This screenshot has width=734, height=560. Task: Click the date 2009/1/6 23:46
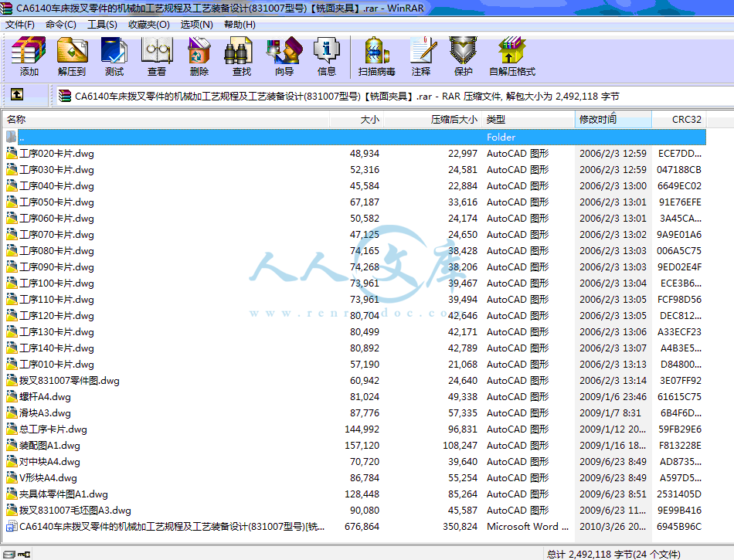613,397
